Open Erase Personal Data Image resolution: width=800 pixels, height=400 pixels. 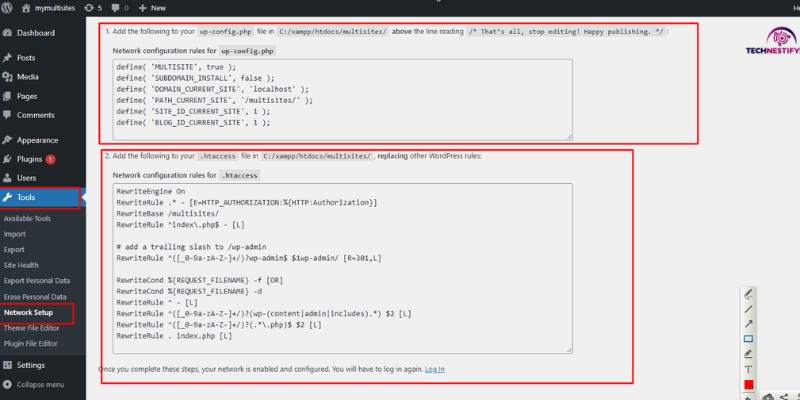click(x=35, y=297)
